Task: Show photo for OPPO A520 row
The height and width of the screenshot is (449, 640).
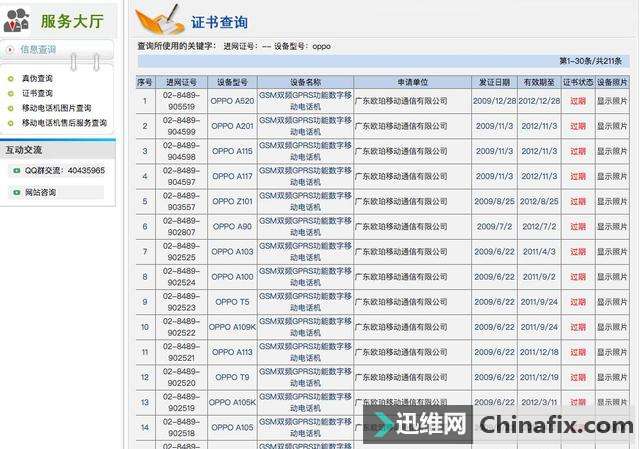Action: (x=612, y=101)
